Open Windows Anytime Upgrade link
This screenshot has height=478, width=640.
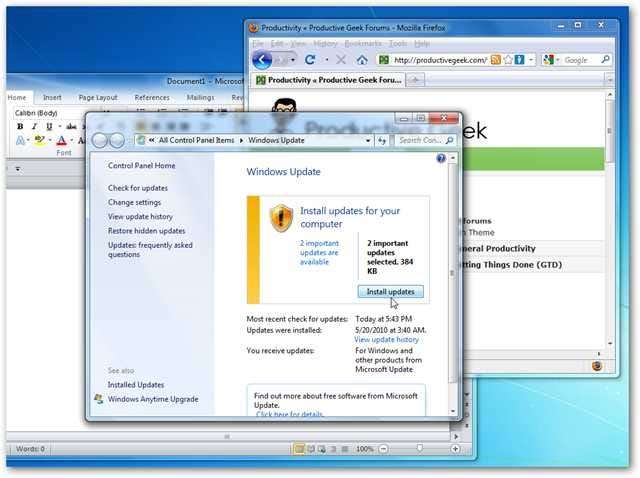[x=153, y=399]
